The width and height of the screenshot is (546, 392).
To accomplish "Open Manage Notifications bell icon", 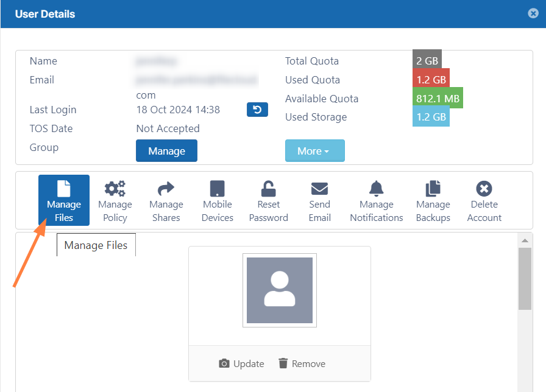I will [x=376, y=189].
